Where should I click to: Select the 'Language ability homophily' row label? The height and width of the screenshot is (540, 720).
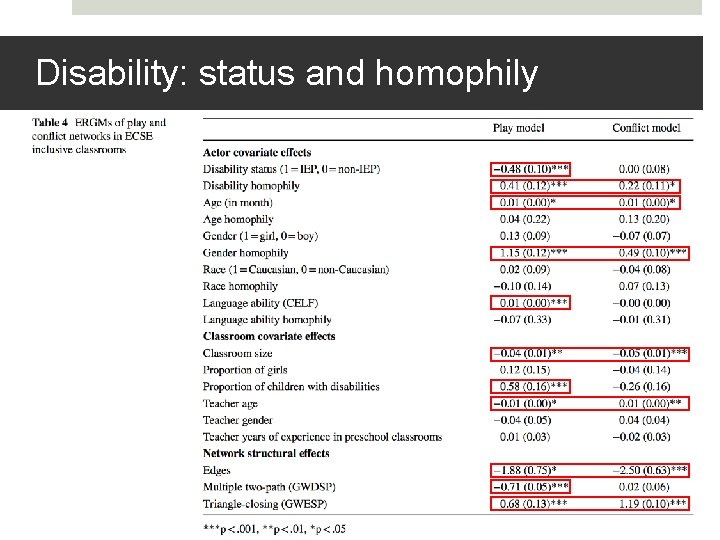click(267, 320)
